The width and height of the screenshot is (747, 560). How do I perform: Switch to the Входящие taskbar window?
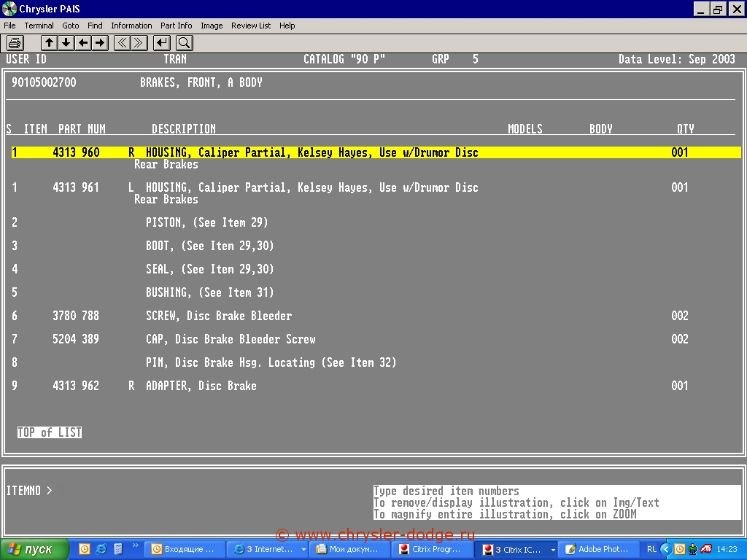point(184,550)
